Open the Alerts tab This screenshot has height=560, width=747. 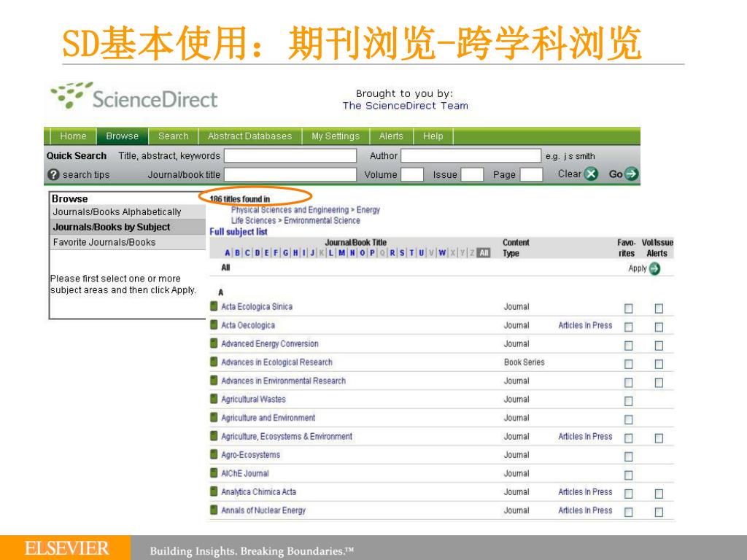click(x=391, y=136)
